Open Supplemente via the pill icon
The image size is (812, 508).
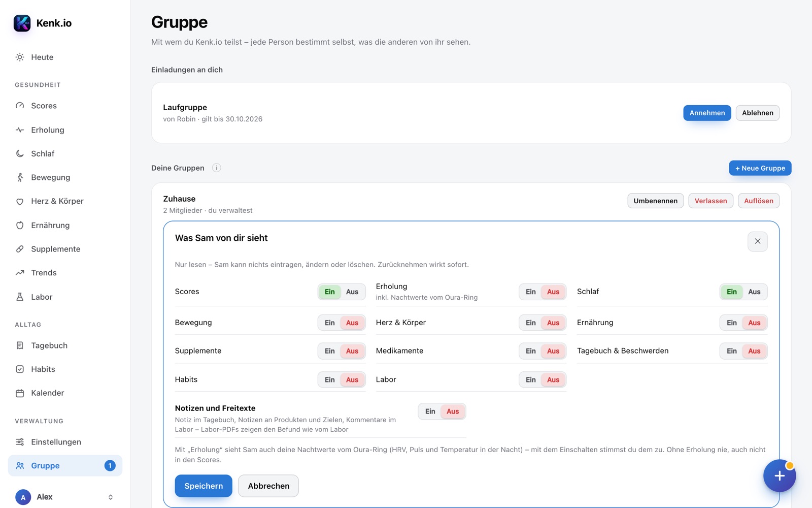[x=20, y=249]
